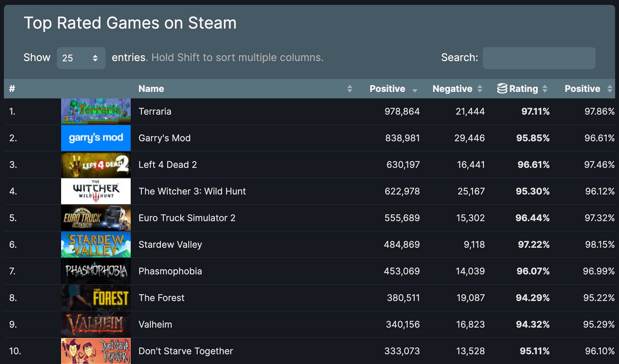Viewport: 619px width, 364px height.
Task: Click the stacked-rings icon beside Rating header
Action: pos(503,88)
